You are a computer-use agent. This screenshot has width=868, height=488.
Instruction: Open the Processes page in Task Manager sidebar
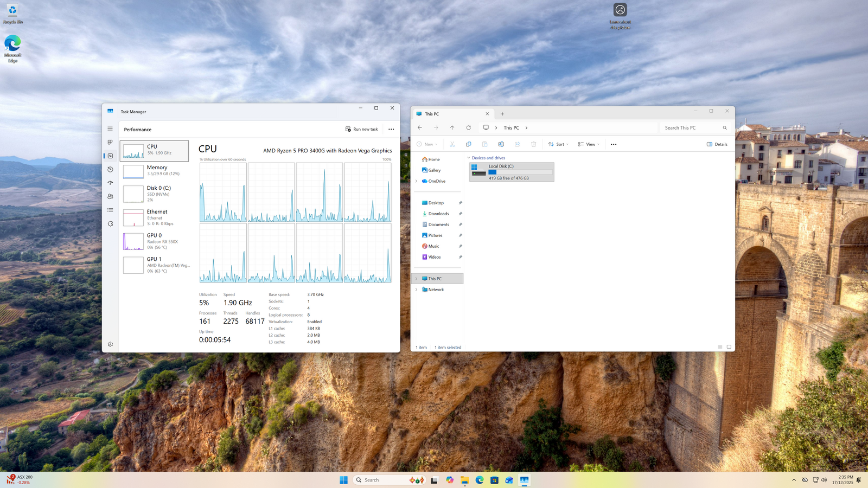coord(110,142)
